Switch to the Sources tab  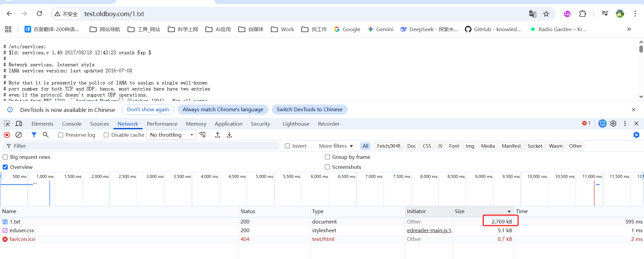tap(99, 124)
